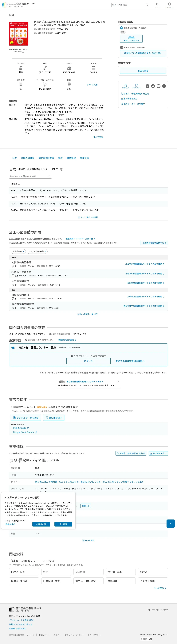Share on X (Twitter)
Viewport: 177px width, 644px height.
(x=147, y=86)
